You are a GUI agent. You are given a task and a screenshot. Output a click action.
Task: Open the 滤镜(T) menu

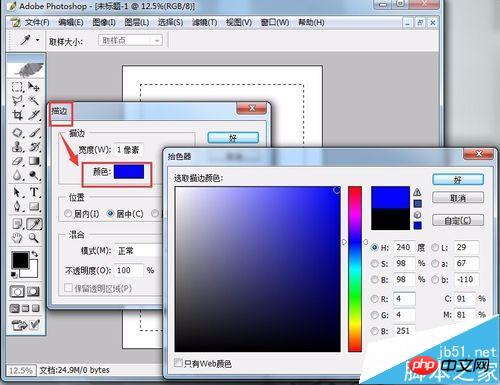coord(204,23)
